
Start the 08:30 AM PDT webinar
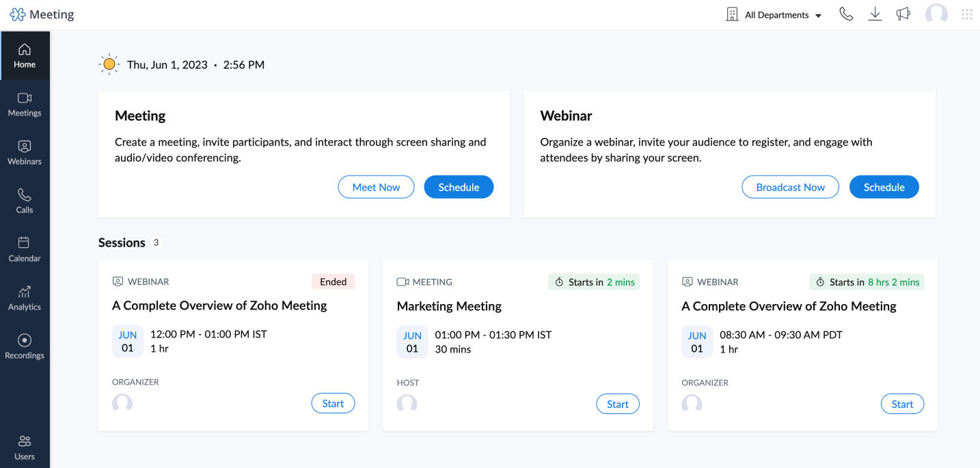[902, 404]
